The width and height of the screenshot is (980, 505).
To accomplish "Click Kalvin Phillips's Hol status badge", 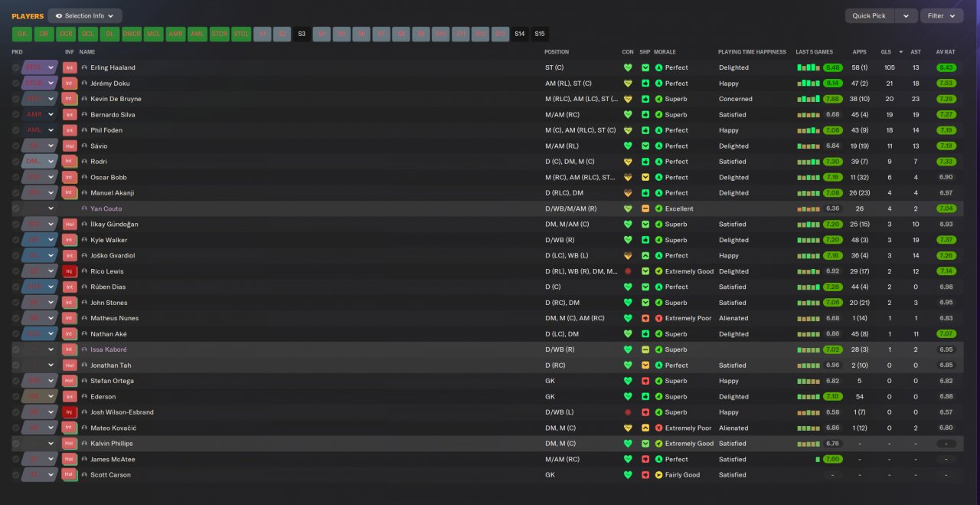I will (70, 444).
